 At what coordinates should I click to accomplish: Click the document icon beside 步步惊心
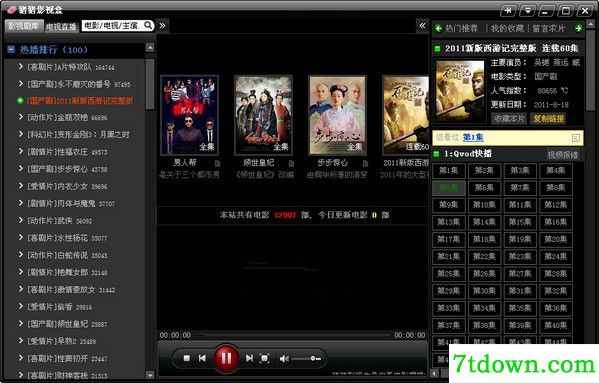[365, 163]
